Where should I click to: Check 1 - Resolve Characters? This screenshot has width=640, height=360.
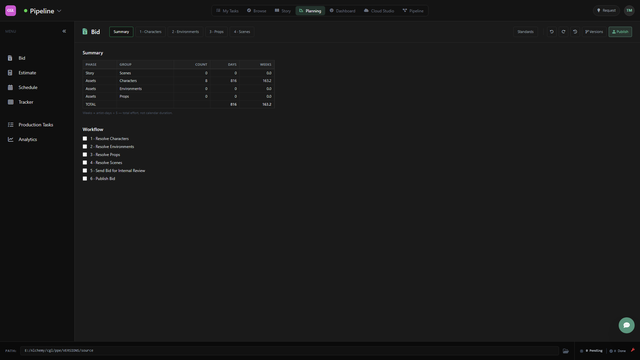85,138
